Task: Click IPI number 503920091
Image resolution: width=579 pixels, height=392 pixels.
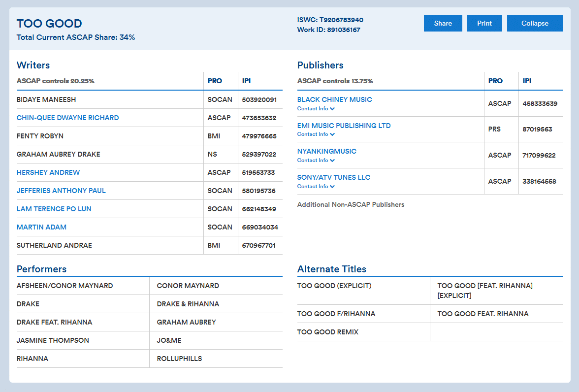Action: 259,100
